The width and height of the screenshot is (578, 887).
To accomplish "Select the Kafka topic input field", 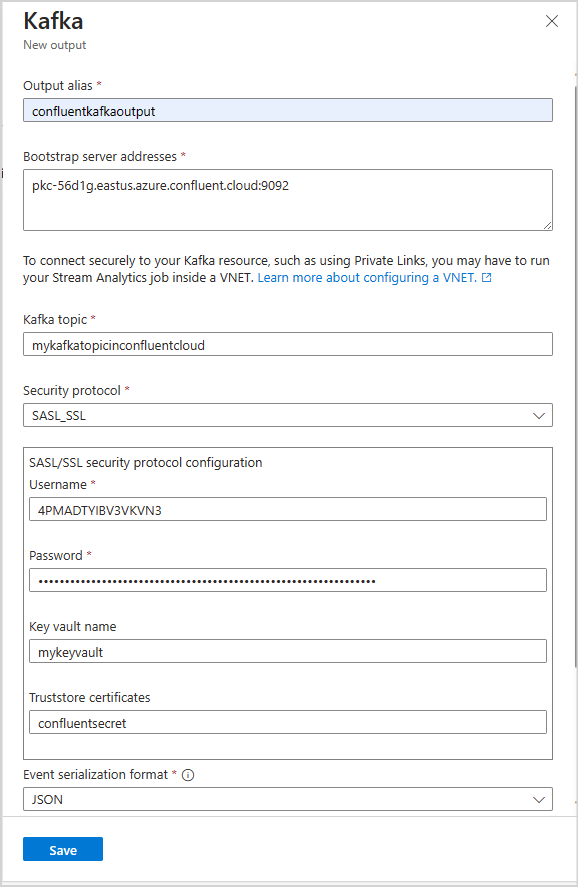I will point(287,345).
